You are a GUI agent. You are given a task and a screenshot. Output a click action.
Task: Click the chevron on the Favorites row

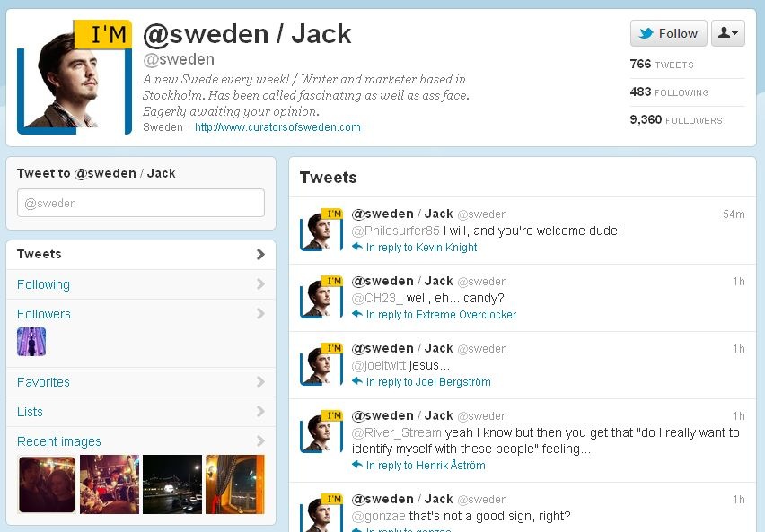click(x=260, y=382)
